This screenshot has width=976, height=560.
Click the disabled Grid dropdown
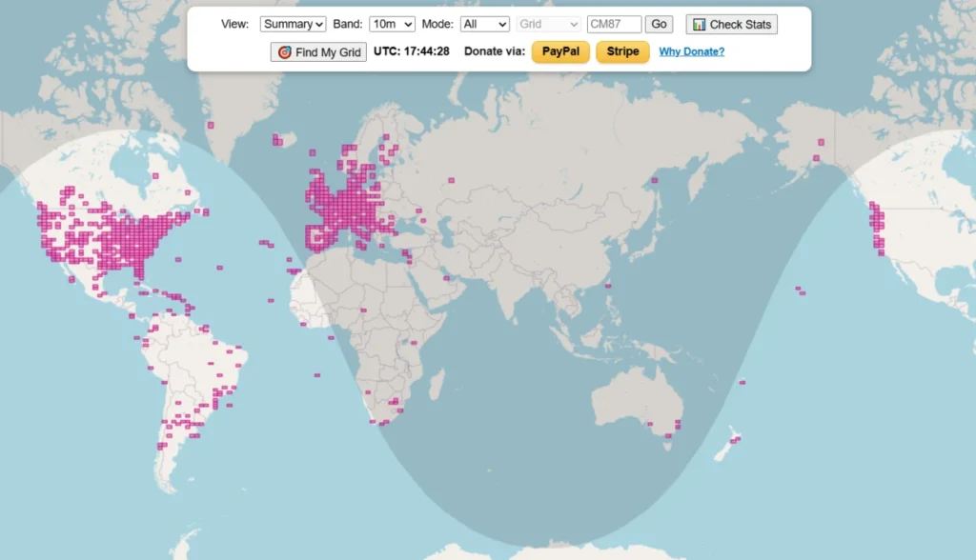point(548,24)
